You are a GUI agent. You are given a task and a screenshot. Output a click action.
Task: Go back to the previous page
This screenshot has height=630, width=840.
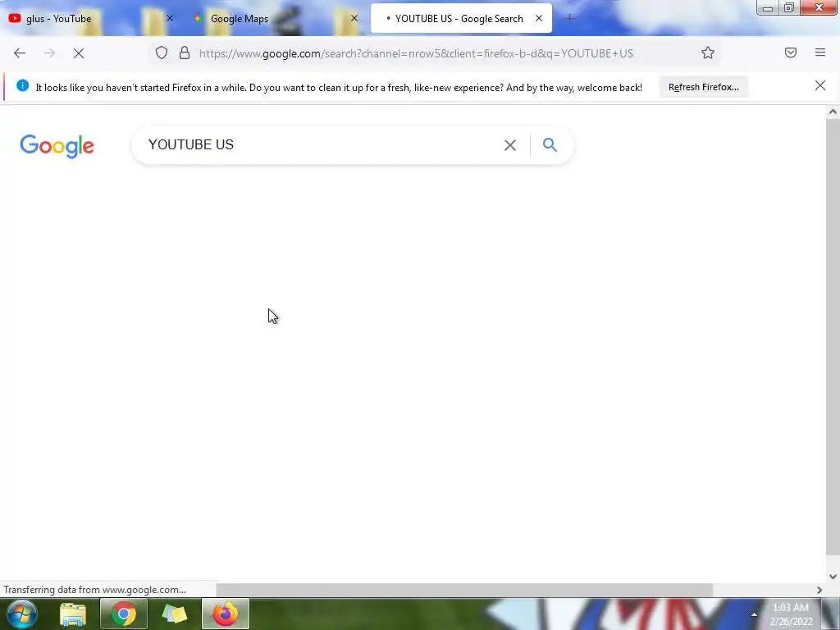(x=20, y=53)
